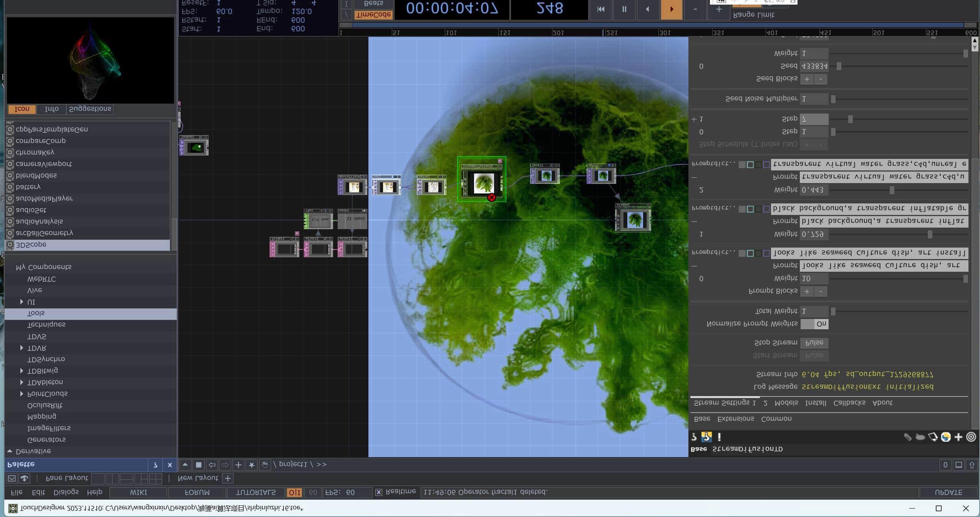
Task: Click the Python help icon in parameter panel
Action: 706,437
